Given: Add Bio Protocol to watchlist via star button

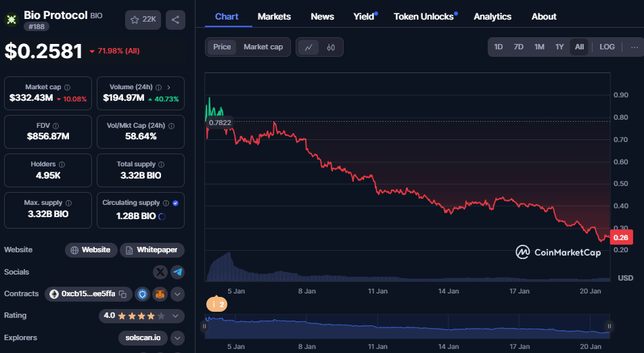Looking at the screenshot, I should (143, 20).
